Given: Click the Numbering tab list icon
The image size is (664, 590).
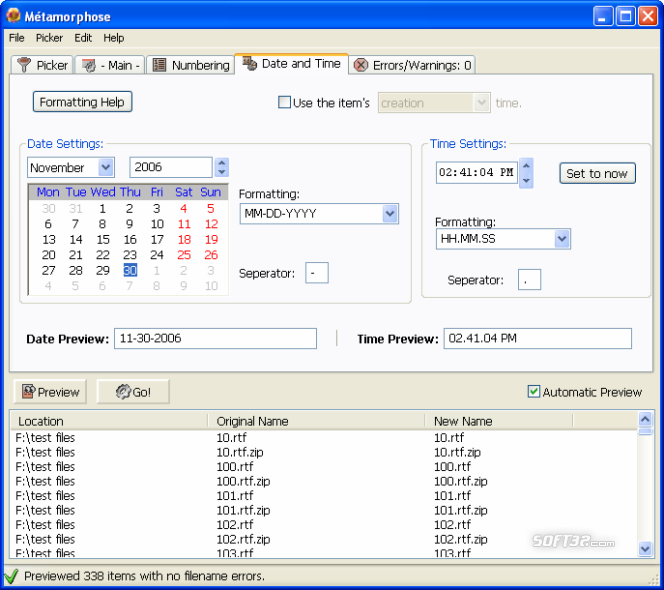Looking at the screenshot, I should (159, 65).
